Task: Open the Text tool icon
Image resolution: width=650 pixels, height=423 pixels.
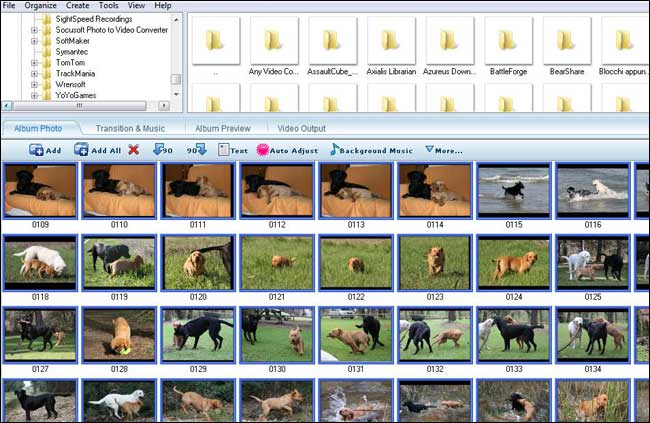Action: click(x=223, y=150)
